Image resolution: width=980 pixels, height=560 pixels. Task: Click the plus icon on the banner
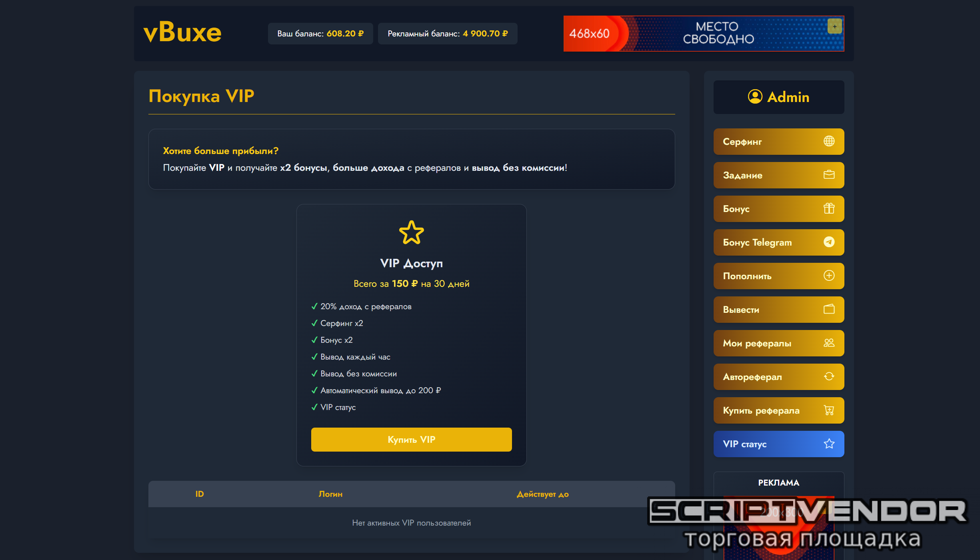click(834, 26)
